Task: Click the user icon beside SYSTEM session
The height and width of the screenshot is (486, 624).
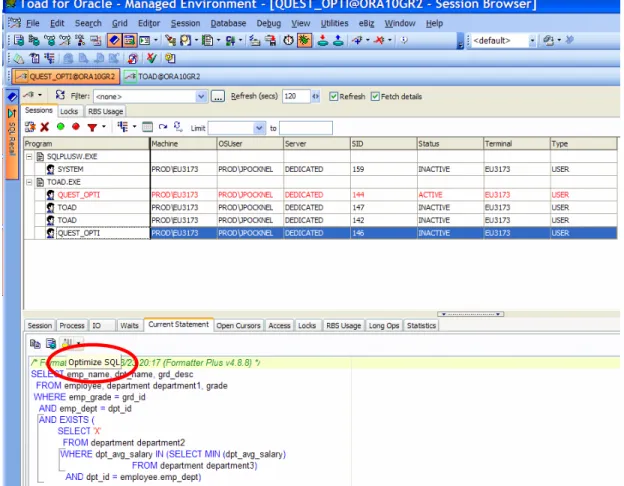Action: (50, 170)
